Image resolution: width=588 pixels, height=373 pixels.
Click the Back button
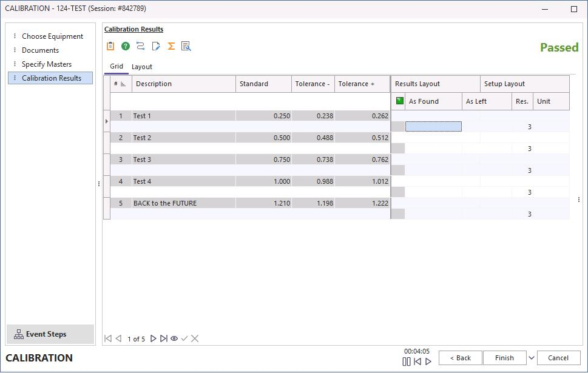[460, 358]
